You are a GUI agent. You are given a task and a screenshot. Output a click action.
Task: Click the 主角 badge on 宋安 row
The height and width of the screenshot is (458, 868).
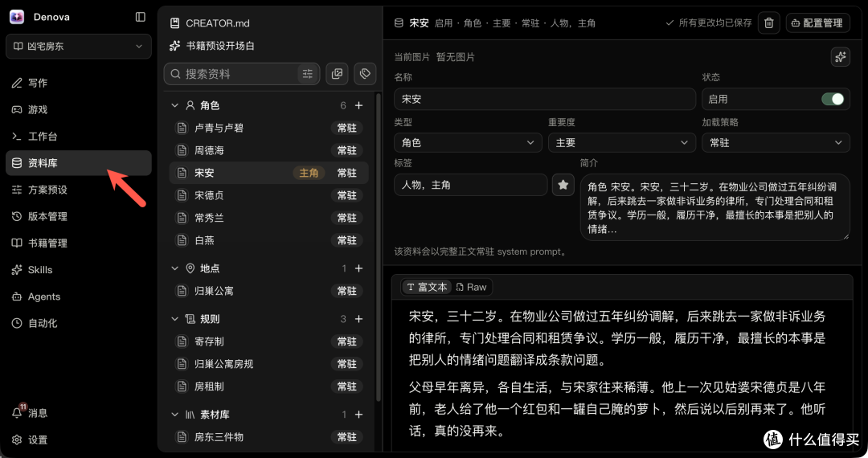(x=309, y=173)
